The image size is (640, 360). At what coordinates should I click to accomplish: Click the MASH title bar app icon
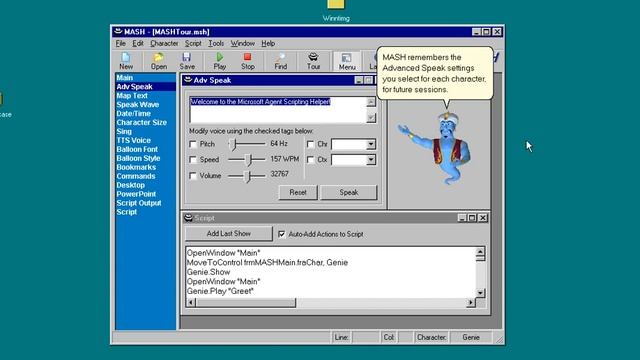pos(118,31)
